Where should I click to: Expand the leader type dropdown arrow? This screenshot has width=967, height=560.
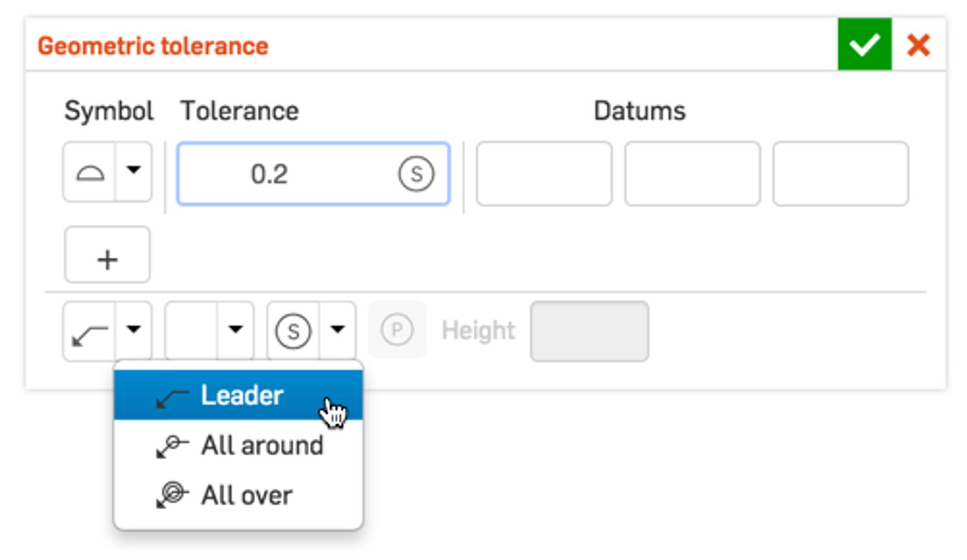pyautogui.click(x=134, y=330)
